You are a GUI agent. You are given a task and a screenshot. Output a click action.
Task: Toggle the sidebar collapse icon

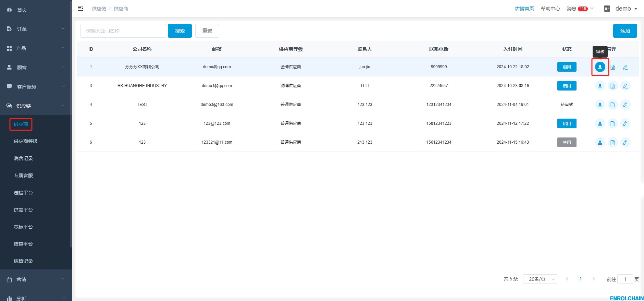pos(80,8)
